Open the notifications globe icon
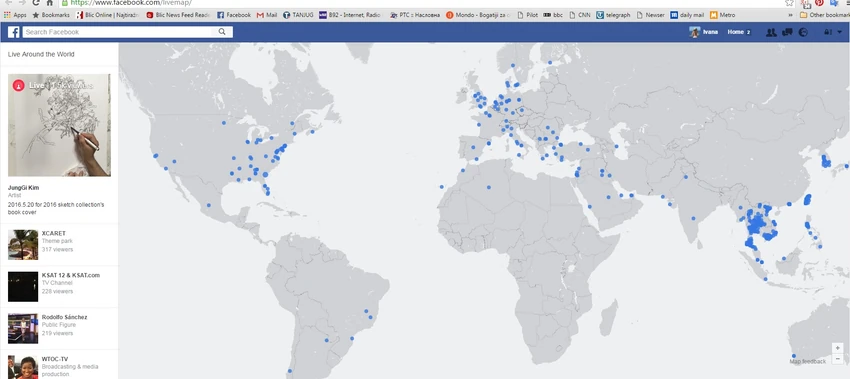 803,32
